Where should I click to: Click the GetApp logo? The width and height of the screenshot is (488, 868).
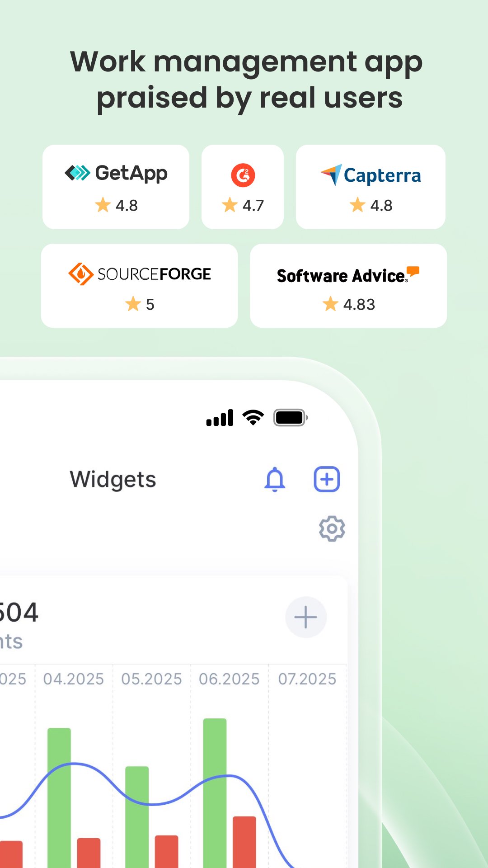pyautogui.click(x=116, y=173)
